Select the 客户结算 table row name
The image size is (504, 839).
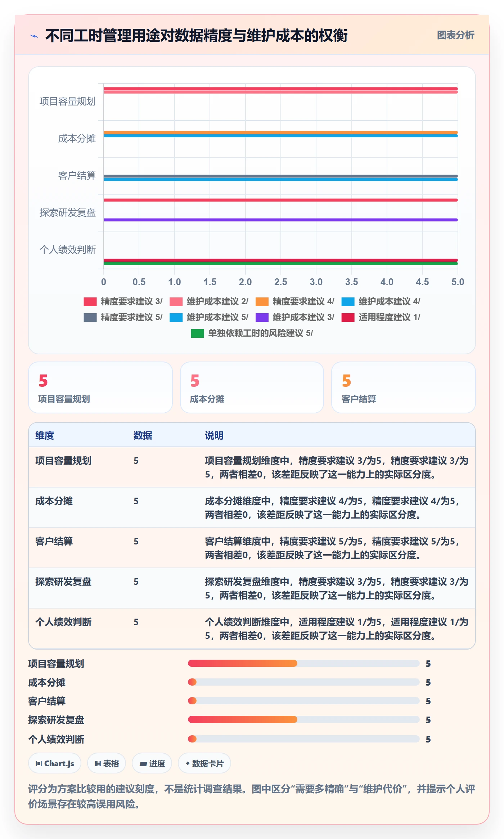pyautogui.click(x=54, y=541)
